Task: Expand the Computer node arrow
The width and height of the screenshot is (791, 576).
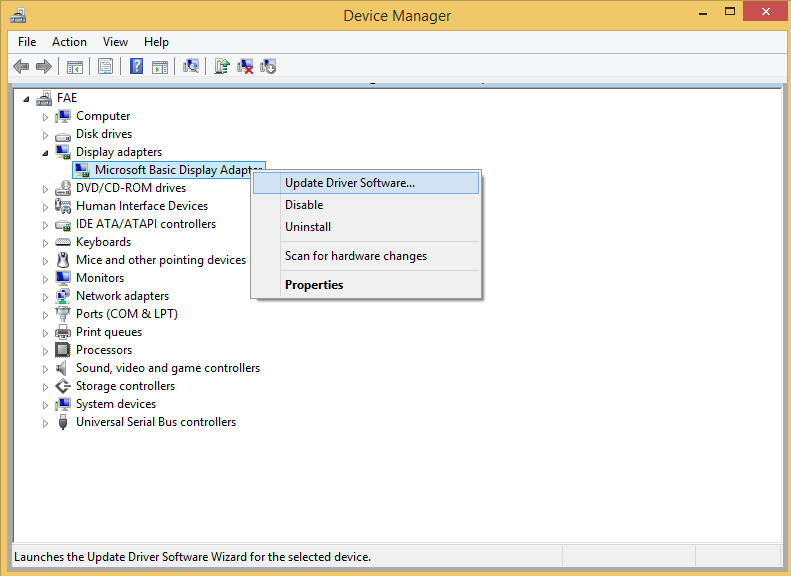Action: pos(45,117)
